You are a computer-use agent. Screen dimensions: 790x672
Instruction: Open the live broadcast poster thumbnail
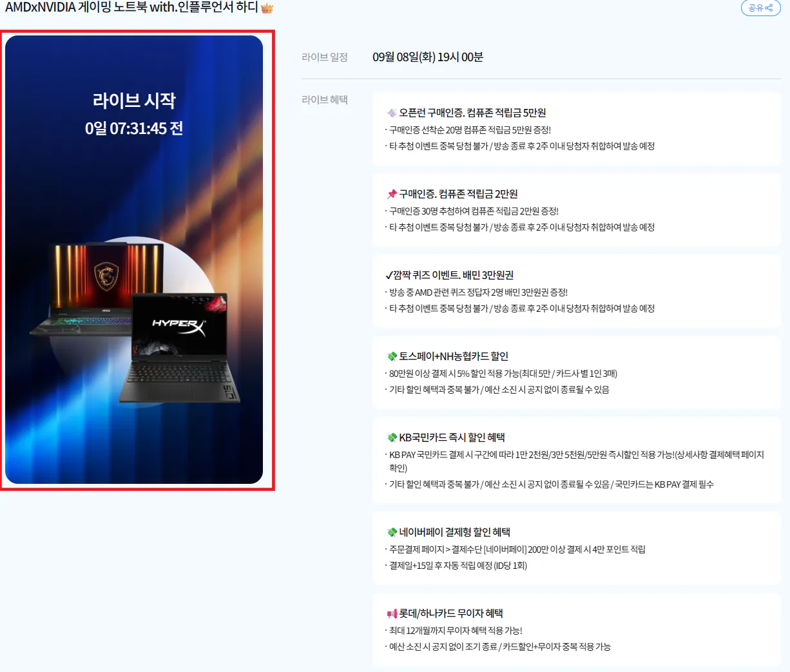coord(134,260)
